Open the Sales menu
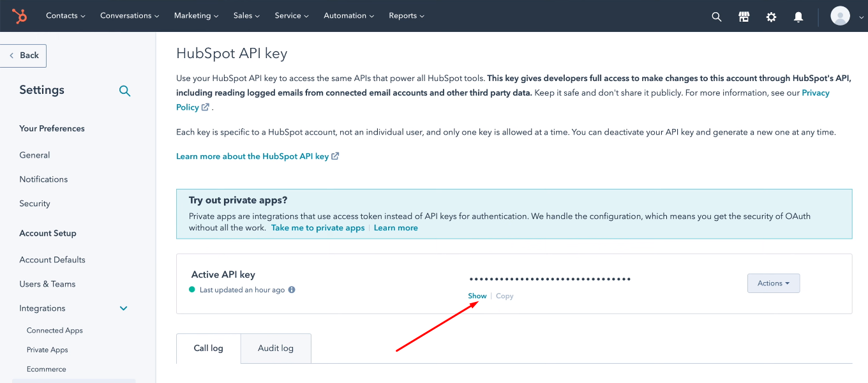 (x=246, y=16)
